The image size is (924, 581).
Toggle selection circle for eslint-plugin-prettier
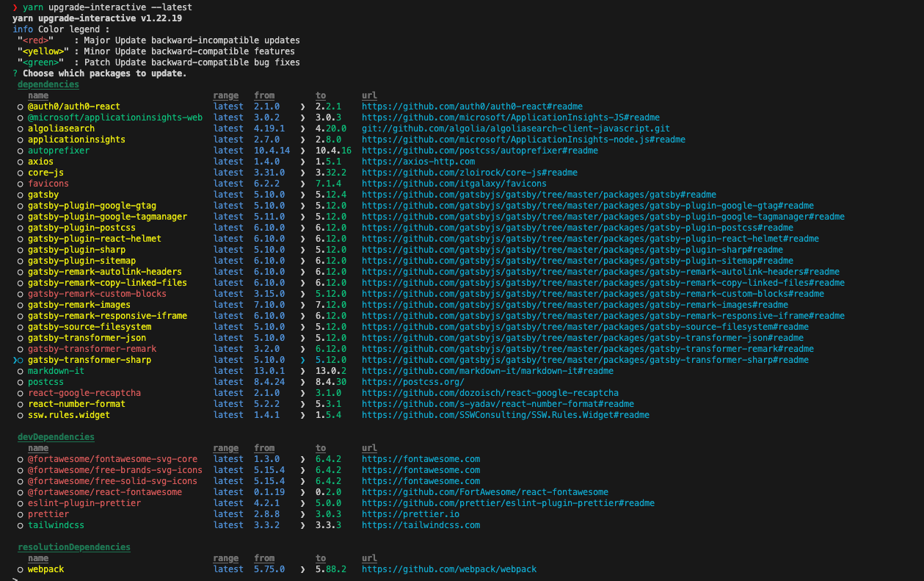21,504
